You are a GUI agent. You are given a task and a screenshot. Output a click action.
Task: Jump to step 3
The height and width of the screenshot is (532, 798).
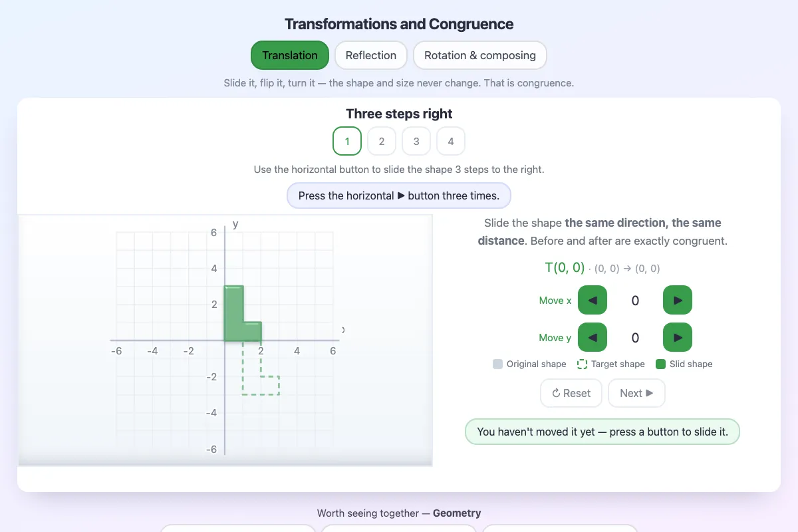(x=416, y=141)
